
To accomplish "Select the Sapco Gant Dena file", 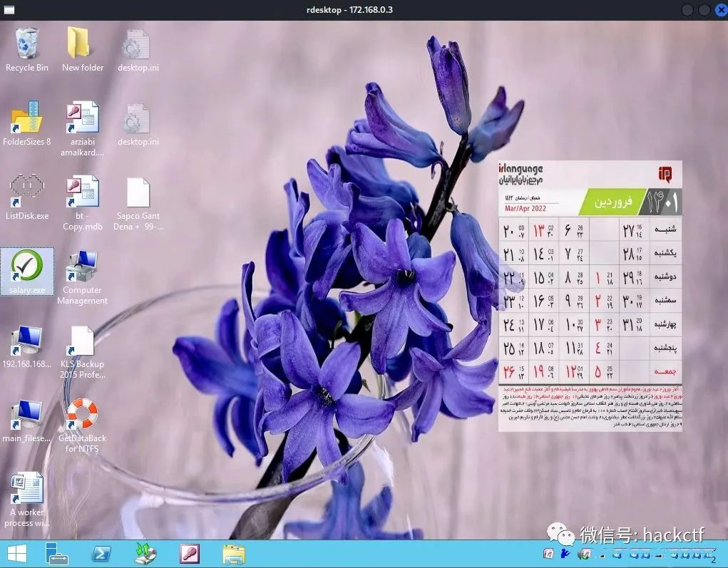I will 138,203.
